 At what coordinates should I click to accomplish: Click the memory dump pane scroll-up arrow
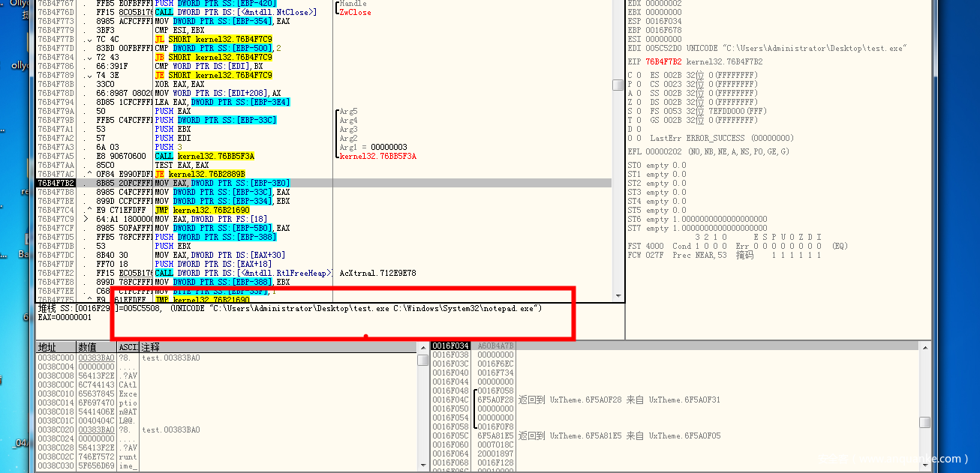(x=422, y=346)
